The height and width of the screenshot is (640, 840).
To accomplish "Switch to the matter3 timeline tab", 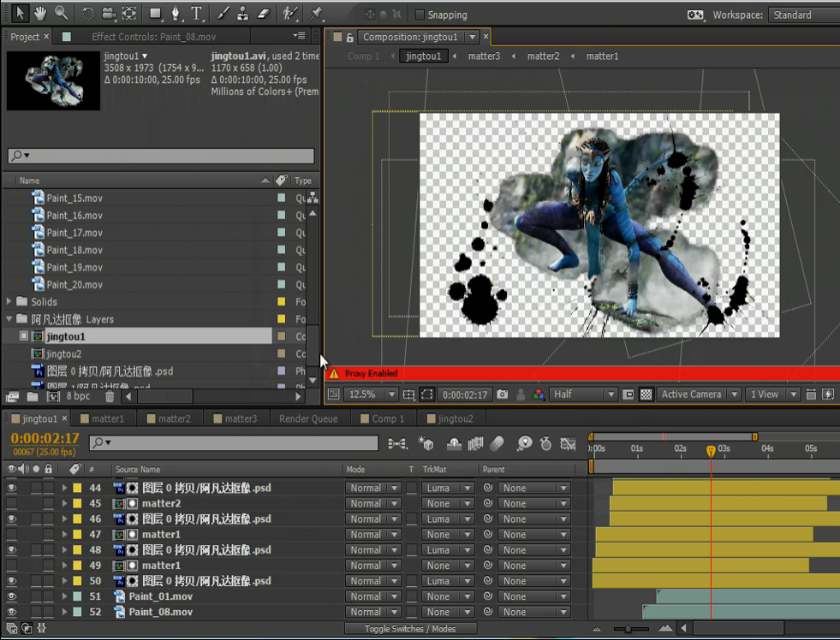I will coord(235,418).
